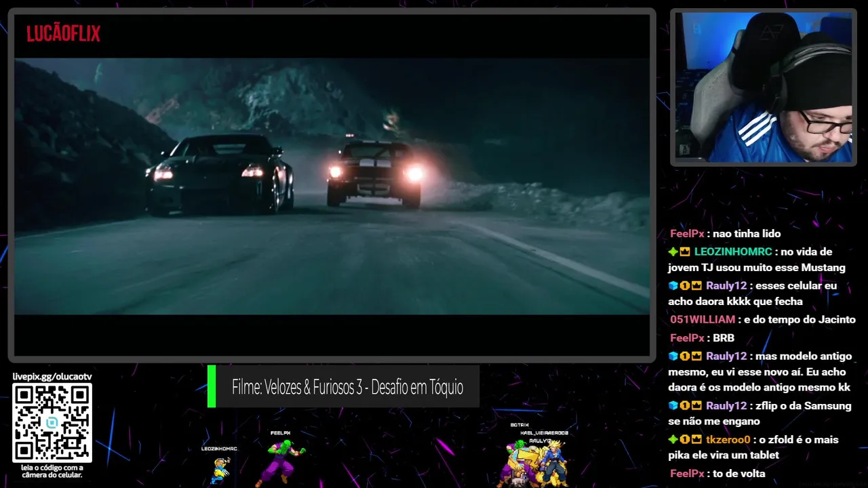Click the crown badge beside tkzeroo0
This screenshot has height=488, width=868.
[696, 439]
